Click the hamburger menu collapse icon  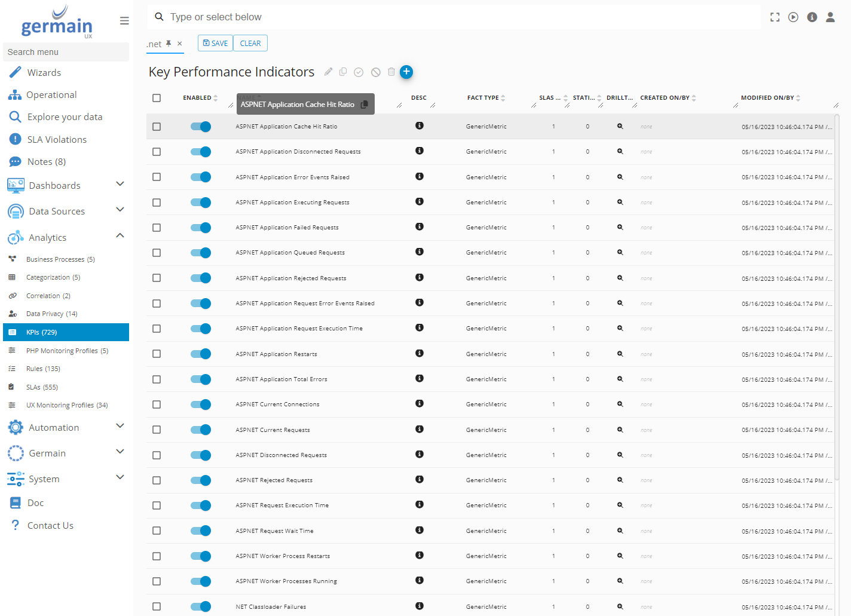pyautogui.click(x=124, y=21)
